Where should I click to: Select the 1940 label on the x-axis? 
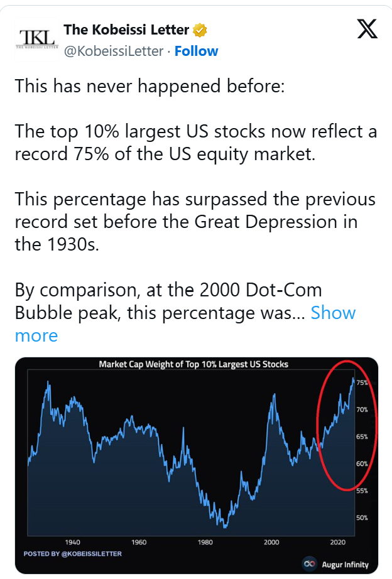[72, 542]
